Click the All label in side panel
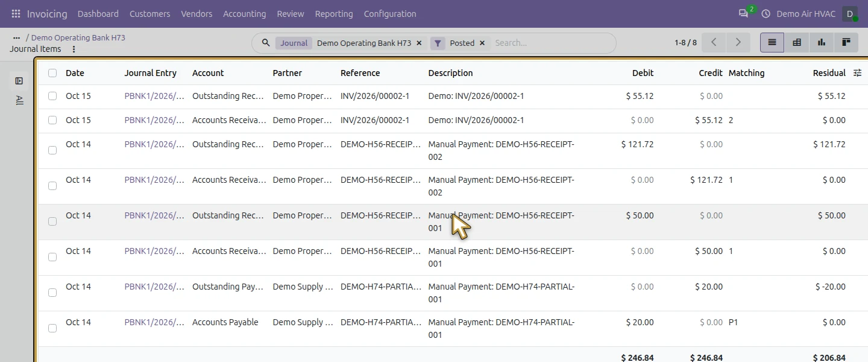 19,100
